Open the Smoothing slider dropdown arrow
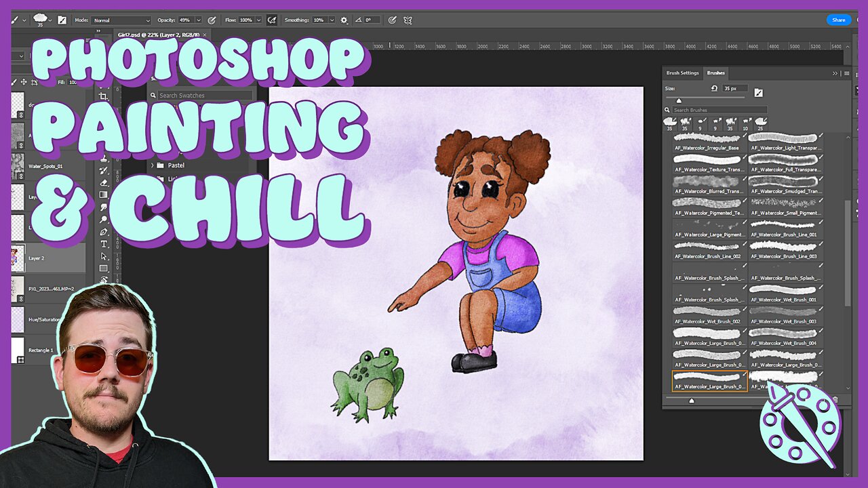Screen dimensions: 868x488 332,20
